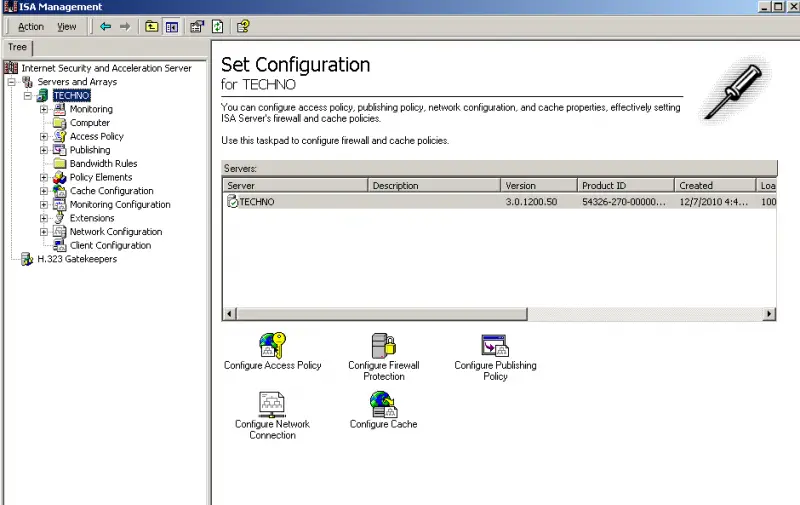Click the Configure Network Connection icon
The image size is (800, 505).
(x=272, y=404)
